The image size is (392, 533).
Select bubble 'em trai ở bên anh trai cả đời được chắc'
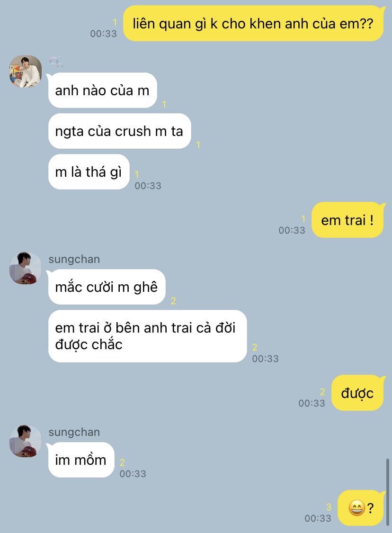(x=147, y=336)
